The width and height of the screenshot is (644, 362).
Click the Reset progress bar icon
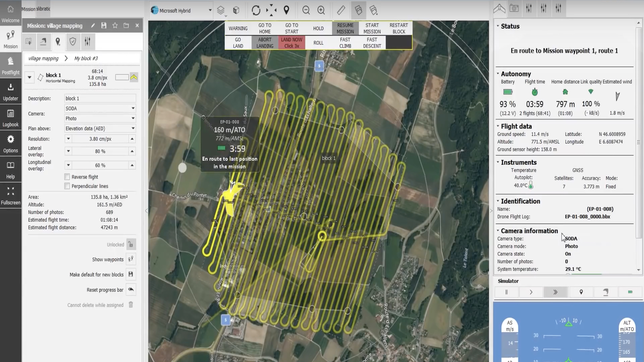coord(131,290)
